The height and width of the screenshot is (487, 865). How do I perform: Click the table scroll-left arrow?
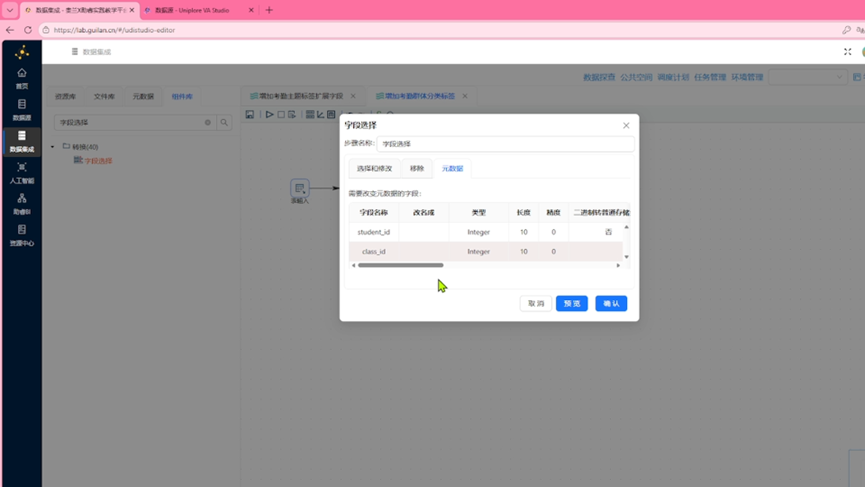pyautogui.click(x=354, y=265)
